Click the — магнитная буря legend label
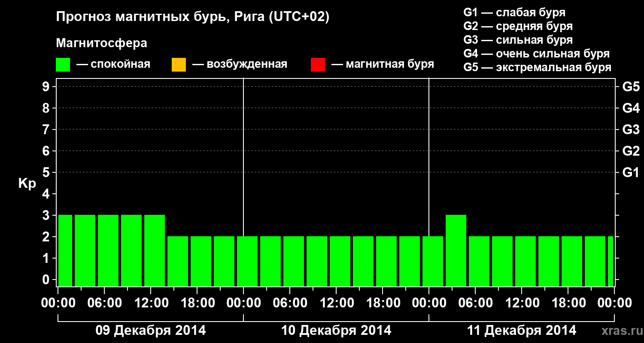Image resolution: width=644 pixels, height=343 pixels. click(383, 64)
